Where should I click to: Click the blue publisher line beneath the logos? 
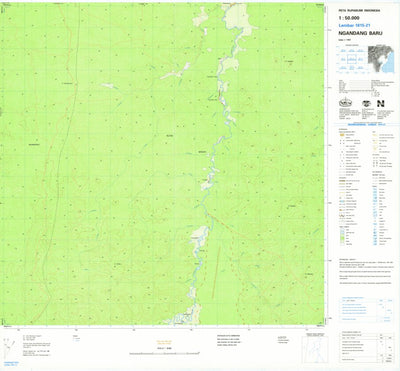coord(366,124)
